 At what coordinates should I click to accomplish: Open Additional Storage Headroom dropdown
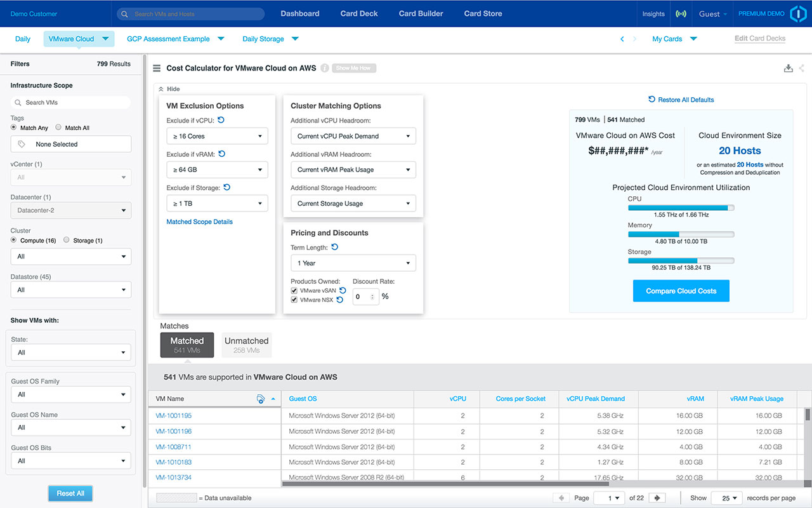click(x=353, y=203)
